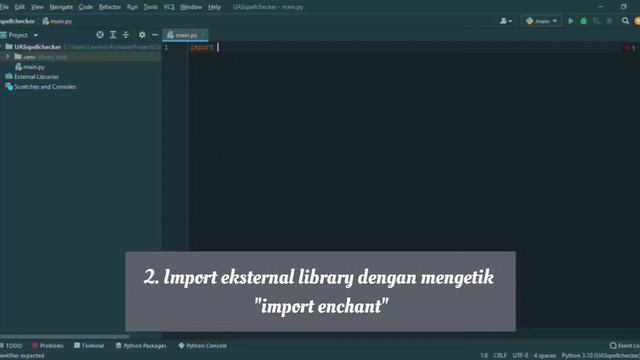The height and width of the screenshot is (360, 640).
Task: Click line 1 of the code editor
Action: pyautogui.click(x=404, y=48)
